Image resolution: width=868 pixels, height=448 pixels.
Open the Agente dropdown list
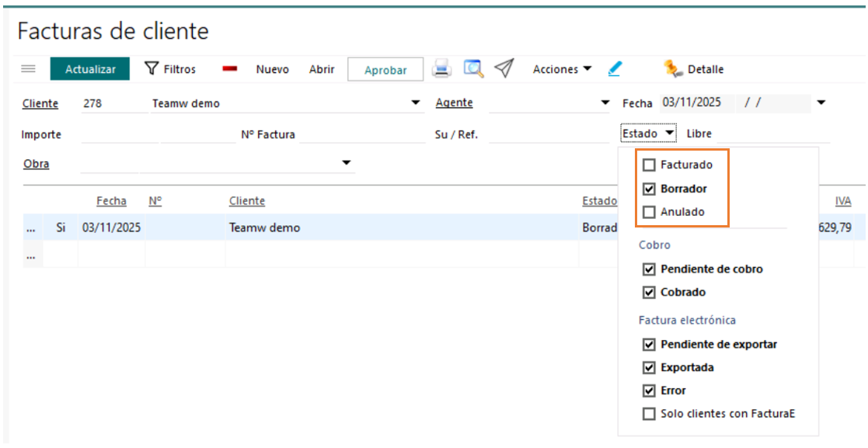pyautogui.click(x=605, y=103)
